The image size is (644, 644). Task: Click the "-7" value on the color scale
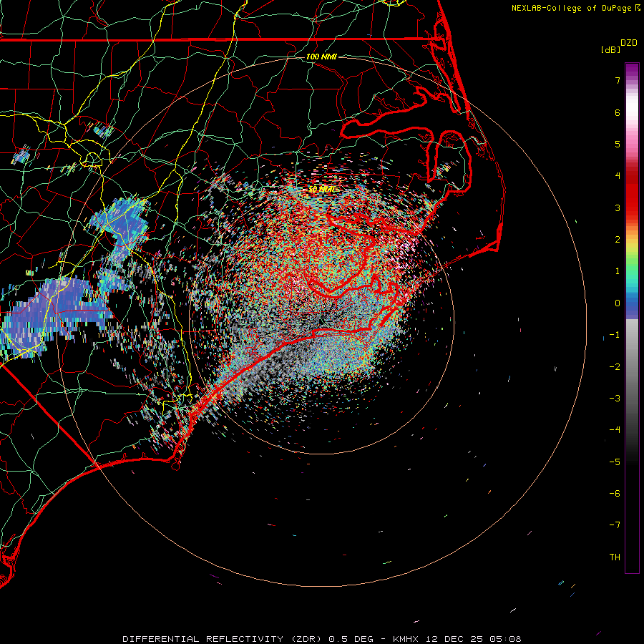click(x=615, y=525)
